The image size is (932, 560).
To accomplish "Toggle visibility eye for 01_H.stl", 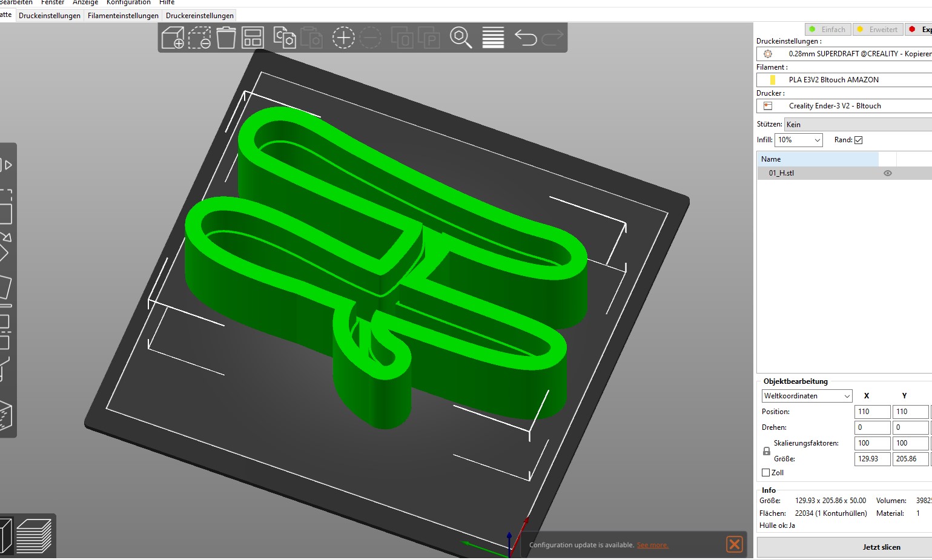I will pyautogui.click(x=888, y=173).
